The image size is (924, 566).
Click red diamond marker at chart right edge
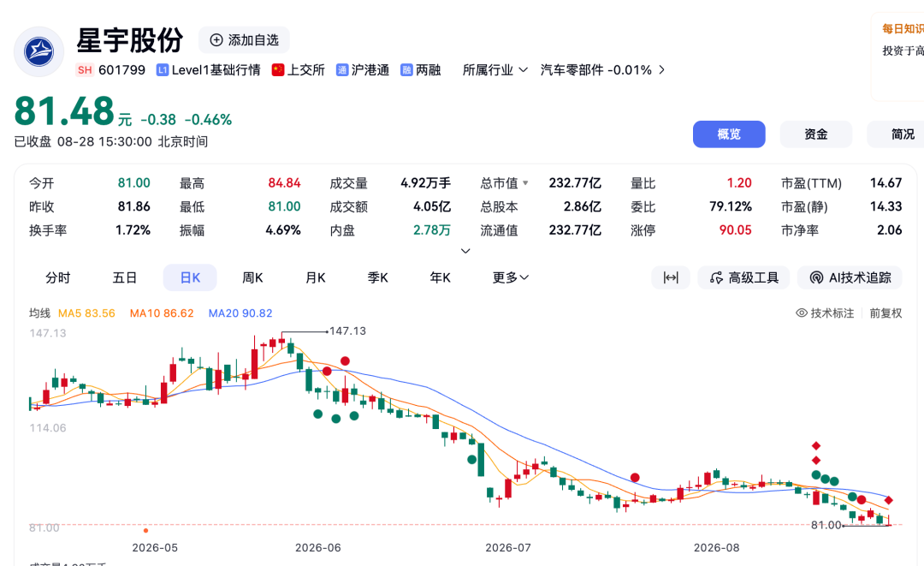[889, 500]
